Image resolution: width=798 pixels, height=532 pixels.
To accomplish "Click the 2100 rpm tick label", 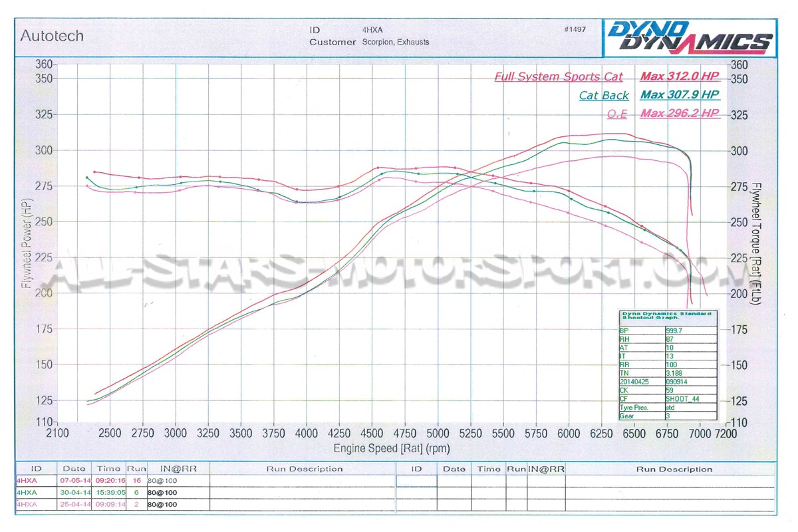I will tap(58, 434).
